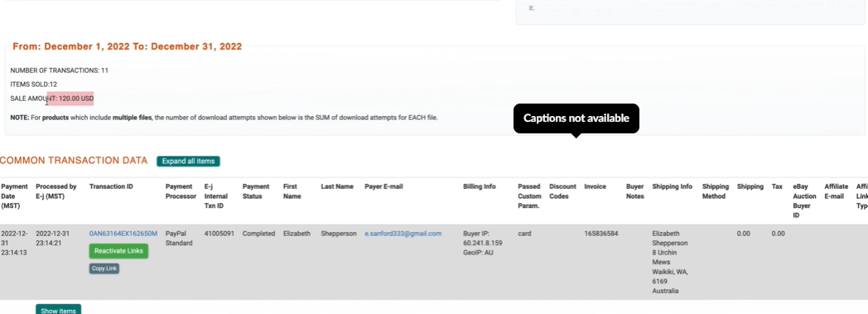Click the Shipping Info column header
The width and height of the screenshot is (868, 314).
pos(672,186)
